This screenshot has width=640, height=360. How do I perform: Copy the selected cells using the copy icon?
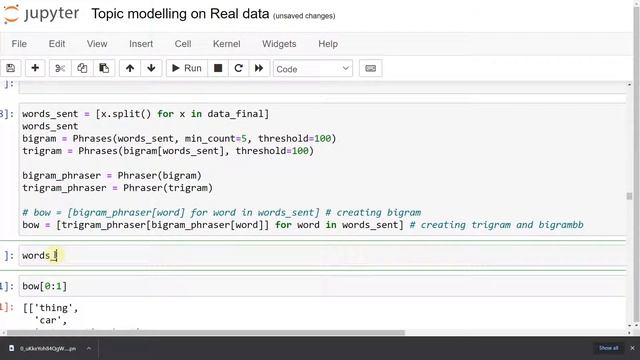pos(82,68)
